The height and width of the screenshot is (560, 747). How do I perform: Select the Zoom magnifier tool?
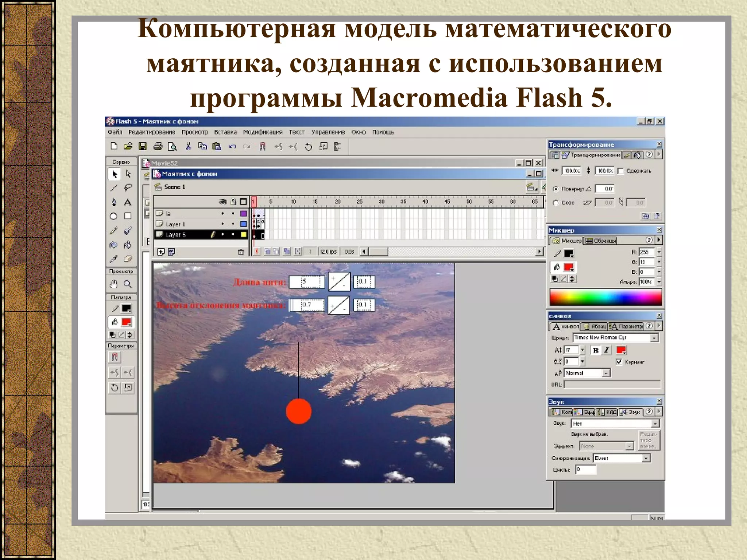point(128,284)
